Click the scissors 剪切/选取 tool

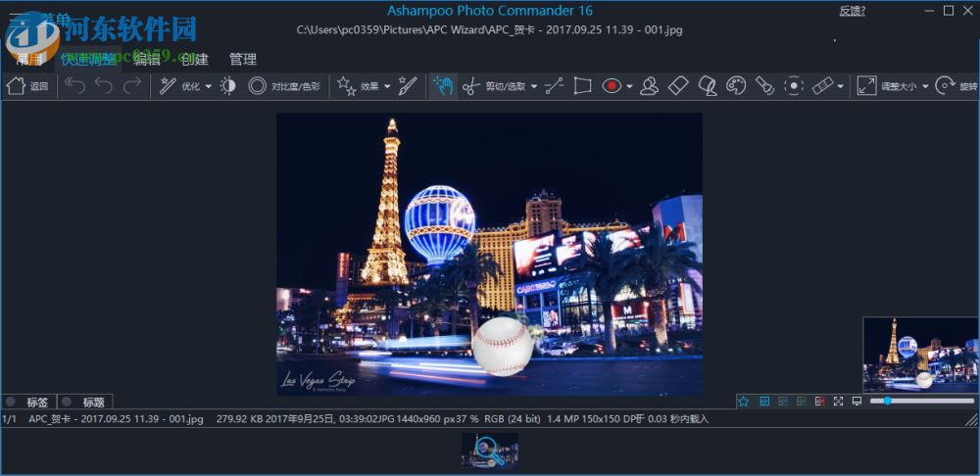[x=471, y=86]
